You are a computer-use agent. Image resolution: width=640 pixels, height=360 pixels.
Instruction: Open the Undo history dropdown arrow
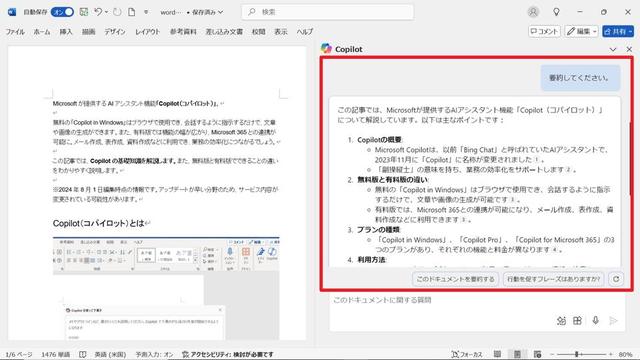tap(107, 12)
